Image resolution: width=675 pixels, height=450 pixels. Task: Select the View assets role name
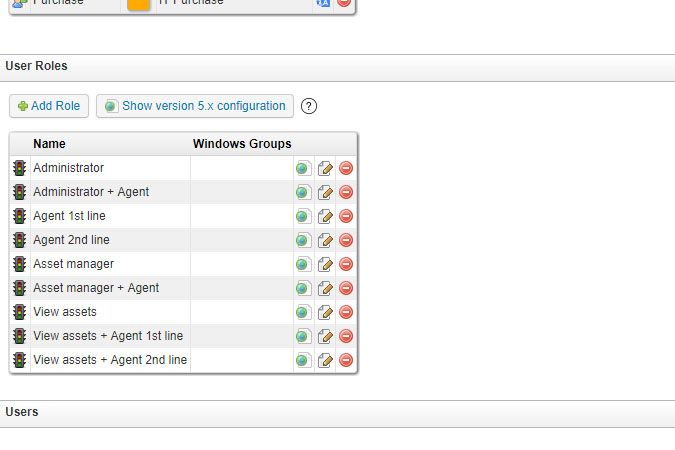(65, 312)
